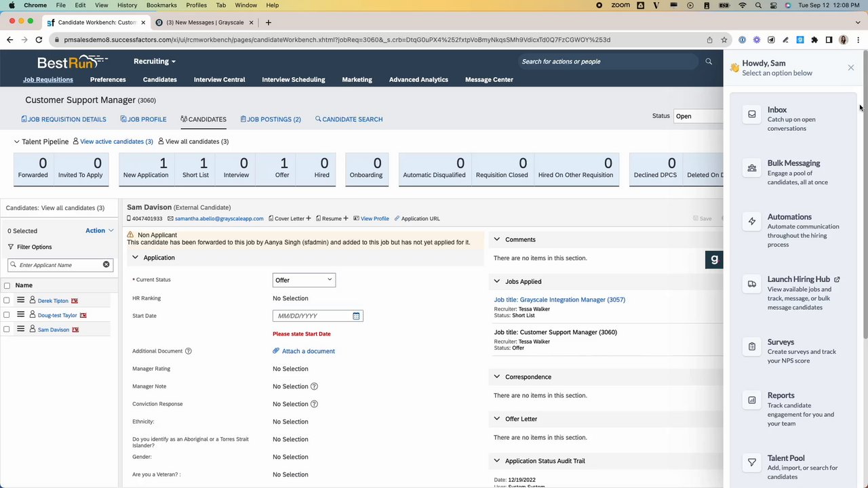The height and width of the screenshot is (488, 868).
Task: Open the Reports chart icon
Action: 751,400
